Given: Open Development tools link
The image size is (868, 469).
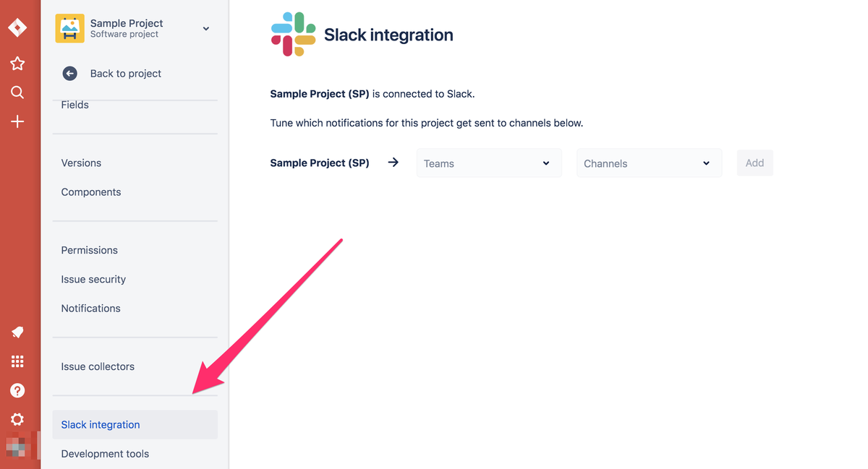Looking at the screenshot, I should [105, 454].
